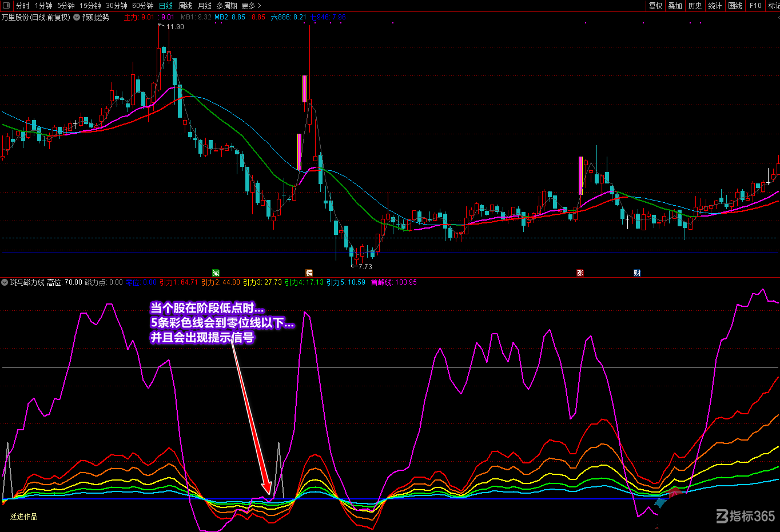Toggle the sidebar panel icon at top-left

click(x=6, y=6)
